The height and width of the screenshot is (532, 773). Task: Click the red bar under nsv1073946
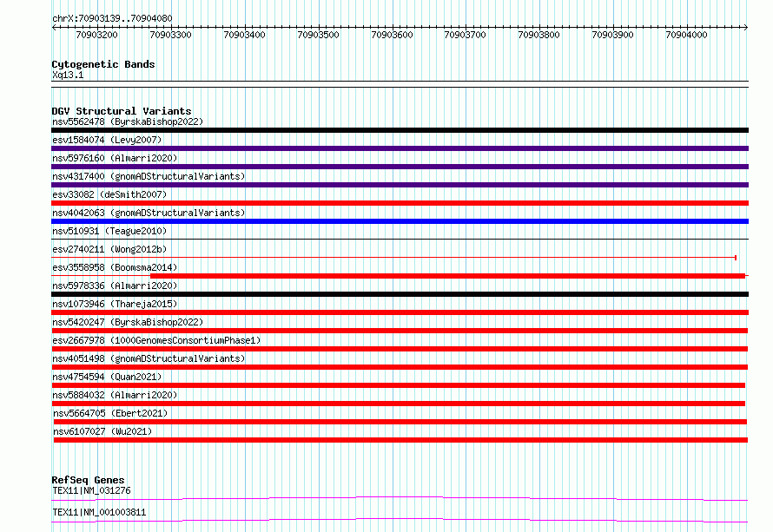400,312
